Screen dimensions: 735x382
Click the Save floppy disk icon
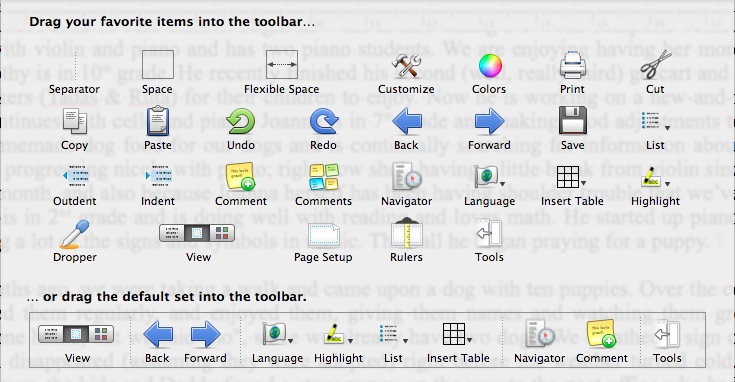click(573, 121)
